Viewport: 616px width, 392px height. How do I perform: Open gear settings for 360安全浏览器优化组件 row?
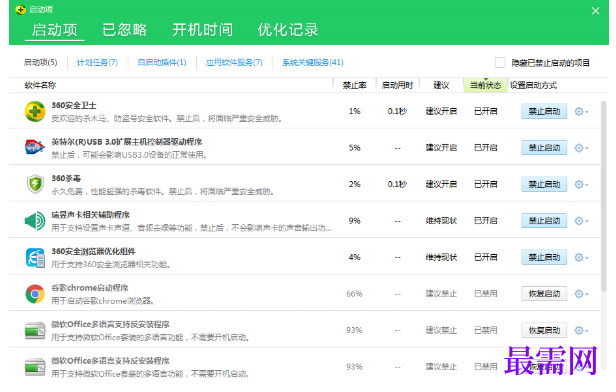pos(581,257)
